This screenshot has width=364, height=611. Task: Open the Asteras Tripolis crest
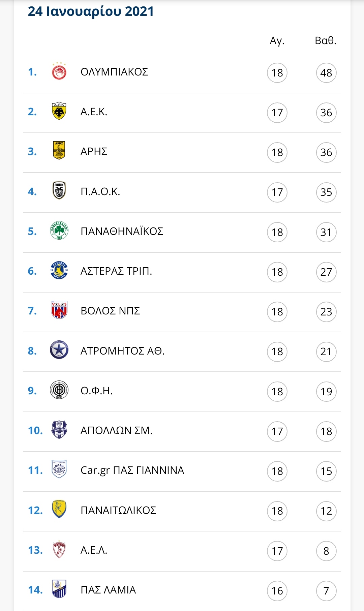59,270
